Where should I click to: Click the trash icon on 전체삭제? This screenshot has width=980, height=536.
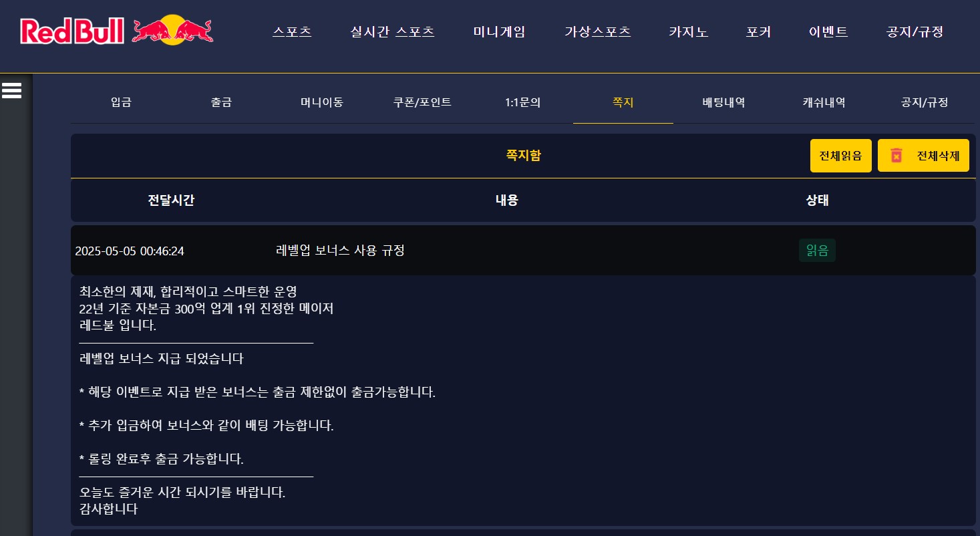[x=896, y=156]
